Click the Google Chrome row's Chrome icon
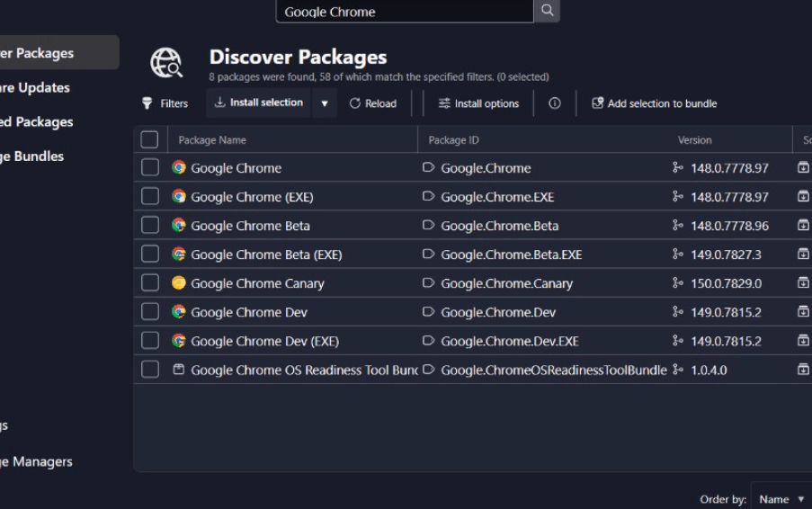This screenshot has height=509, width=812. pyautogui.click(x=179, y=167)
